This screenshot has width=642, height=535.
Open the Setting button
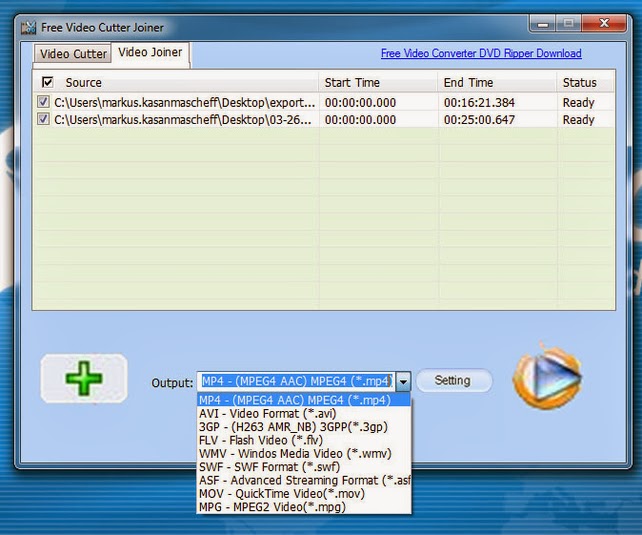pos(454,380)
